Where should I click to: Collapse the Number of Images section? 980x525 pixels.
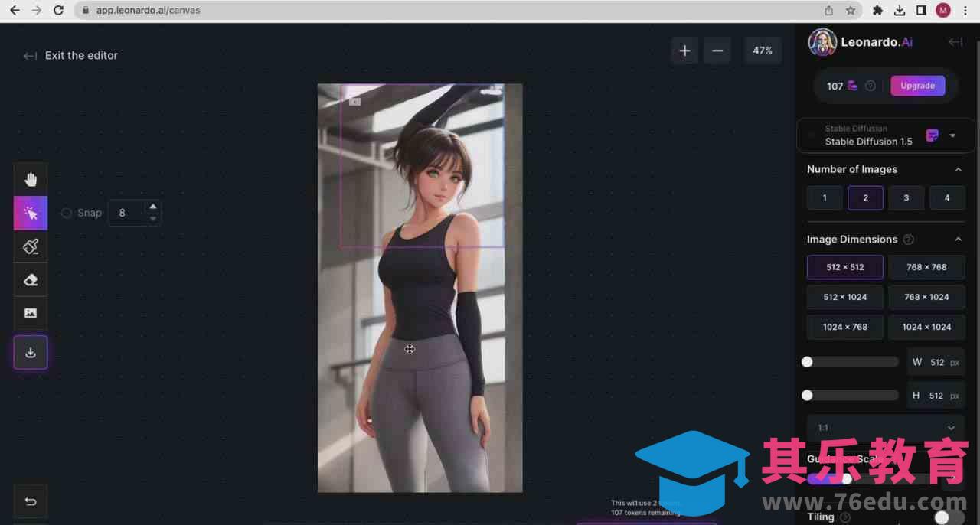(x=958, y=169)
